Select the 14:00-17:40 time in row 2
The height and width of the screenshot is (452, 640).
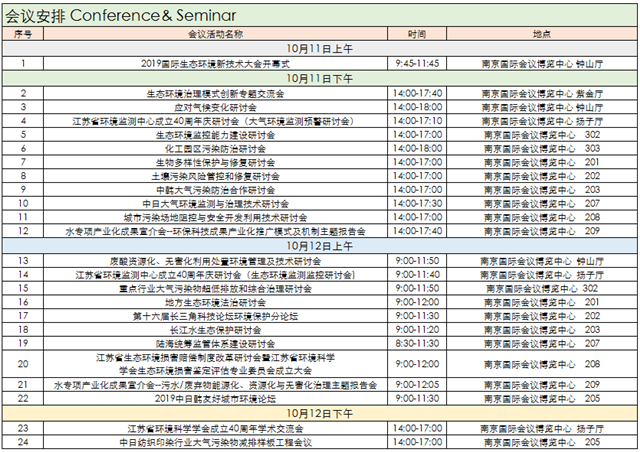pos(418,92)
